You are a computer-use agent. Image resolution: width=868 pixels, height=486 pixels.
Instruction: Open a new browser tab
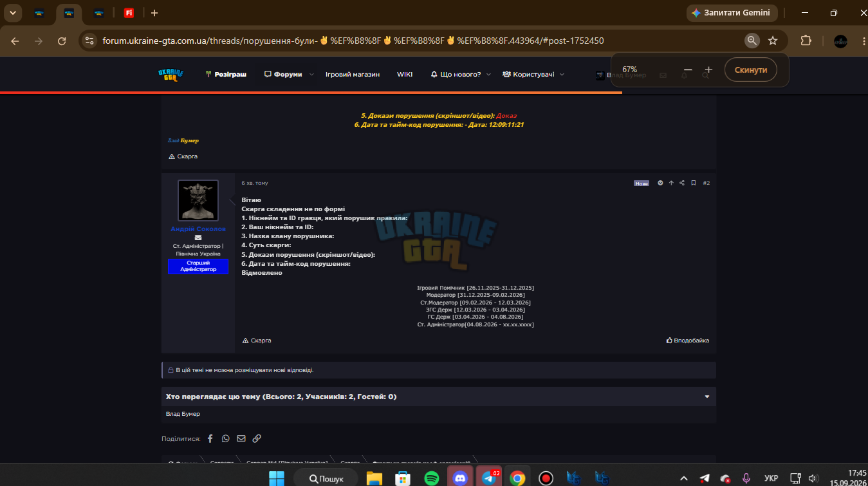pyautogui.click(x=154, y=13)
